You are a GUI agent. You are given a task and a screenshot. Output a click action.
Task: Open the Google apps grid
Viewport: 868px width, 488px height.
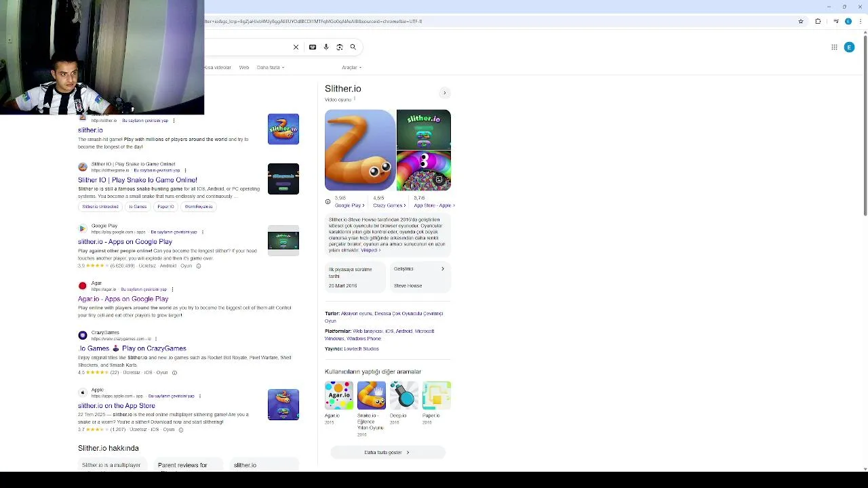coord(834,47)
